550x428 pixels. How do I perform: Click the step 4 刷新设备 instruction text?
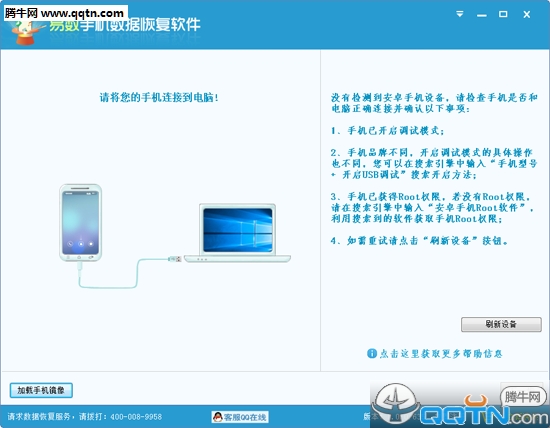419,241
